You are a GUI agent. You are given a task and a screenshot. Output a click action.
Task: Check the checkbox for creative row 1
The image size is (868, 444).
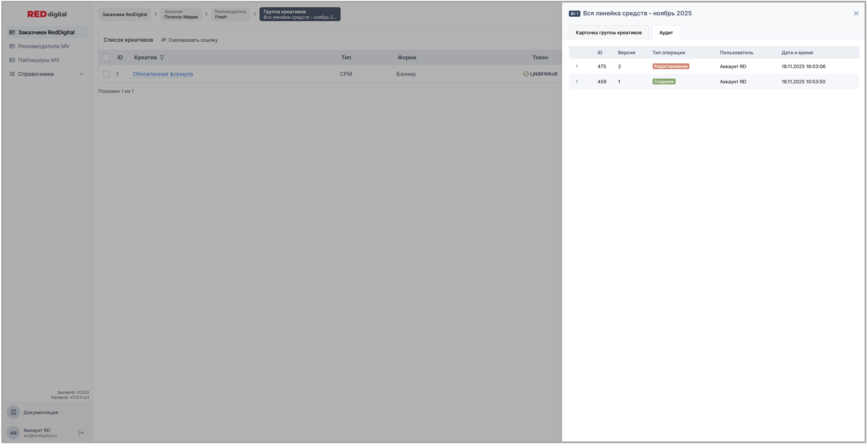[x=106, y=74]
